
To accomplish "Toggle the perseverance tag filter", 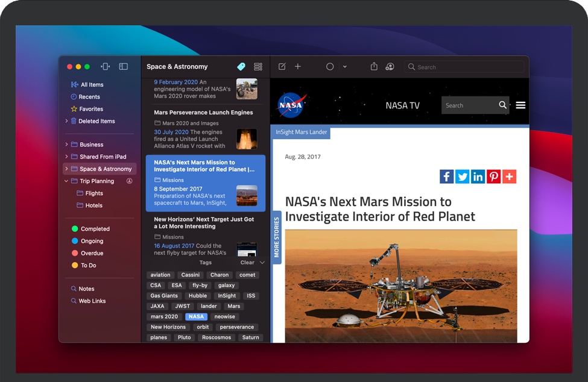I will coord(236,327).
